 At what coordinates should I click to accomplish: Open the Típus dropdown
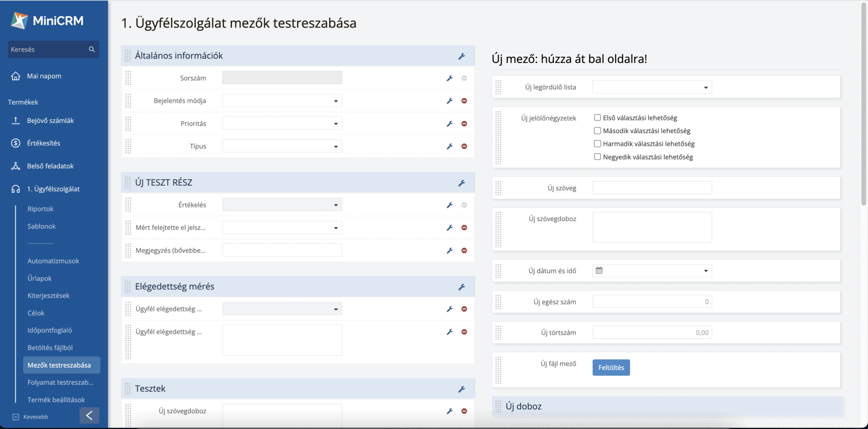(282, 146)
